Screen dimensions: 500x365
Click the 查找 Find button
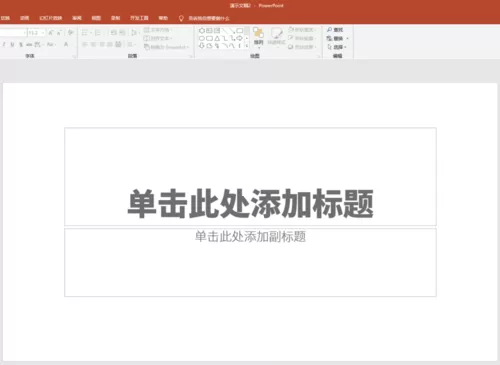pyautogui.click(x=335, y=30)
